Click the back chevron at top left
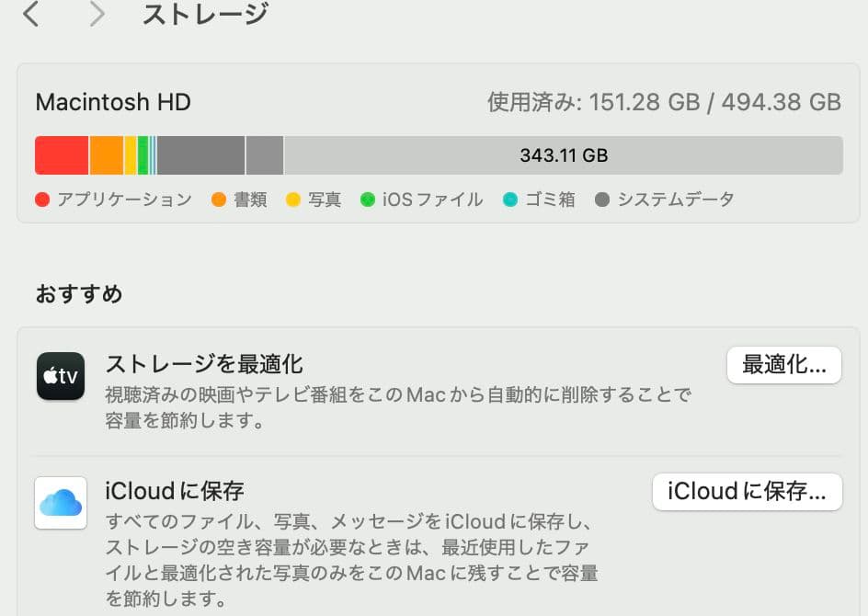Image resolution: width=868 pixels, height=616 pixels. [31, 14]
